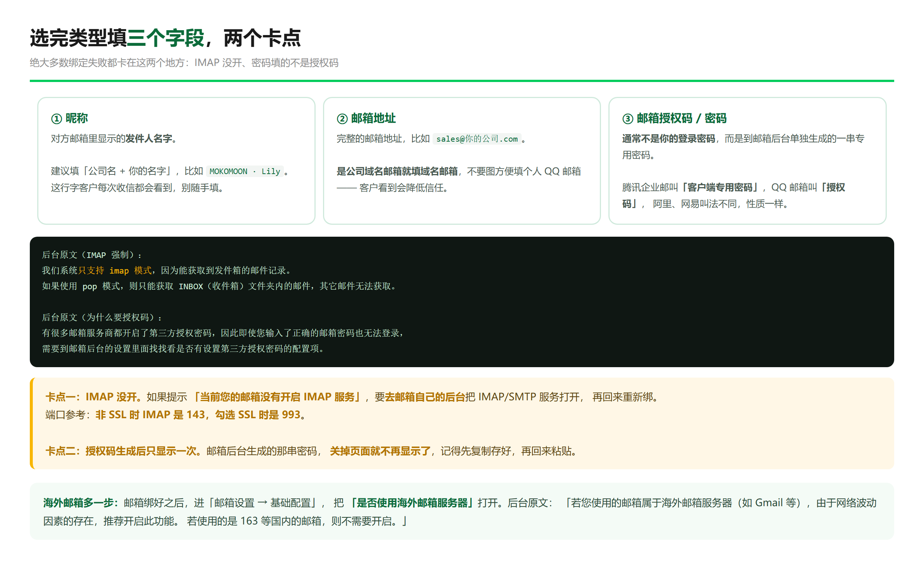The height and width of the screenshot is (580, 924).
Task: Click the term 「是否使用海外邮箱服务器」
Action: click(x=412, y=502)
